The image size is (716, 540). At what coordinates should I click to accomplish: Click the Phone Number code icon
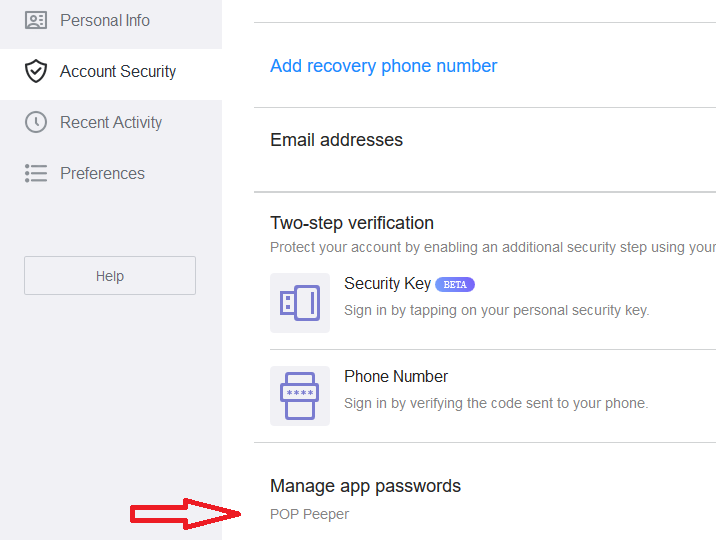click(300, 396)
